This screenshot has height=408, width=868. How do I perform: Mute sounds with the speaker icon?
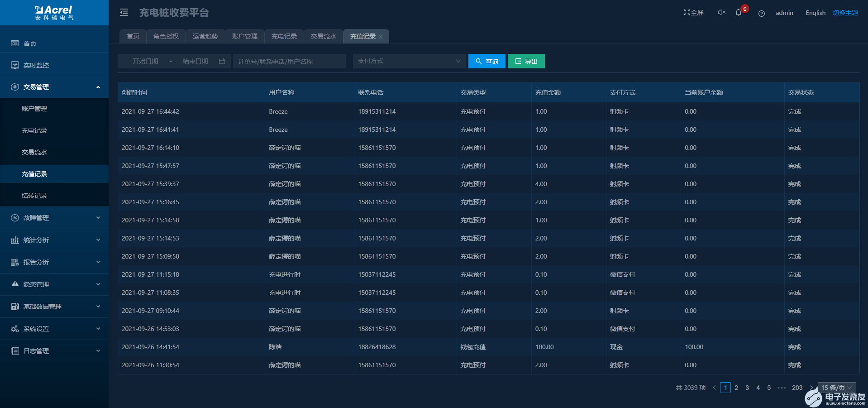click(x=721, y=12)
